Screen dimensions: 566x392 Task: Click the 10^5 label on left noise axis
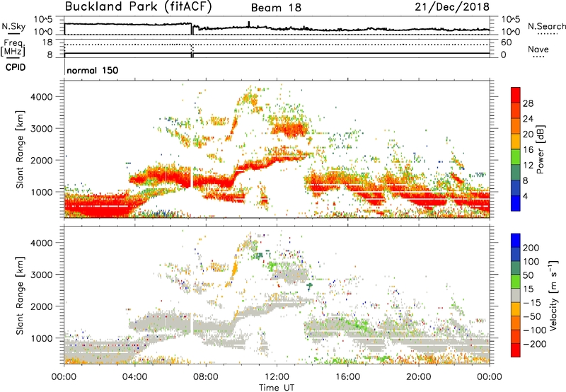pyautogui.click(x=43, y=19)
